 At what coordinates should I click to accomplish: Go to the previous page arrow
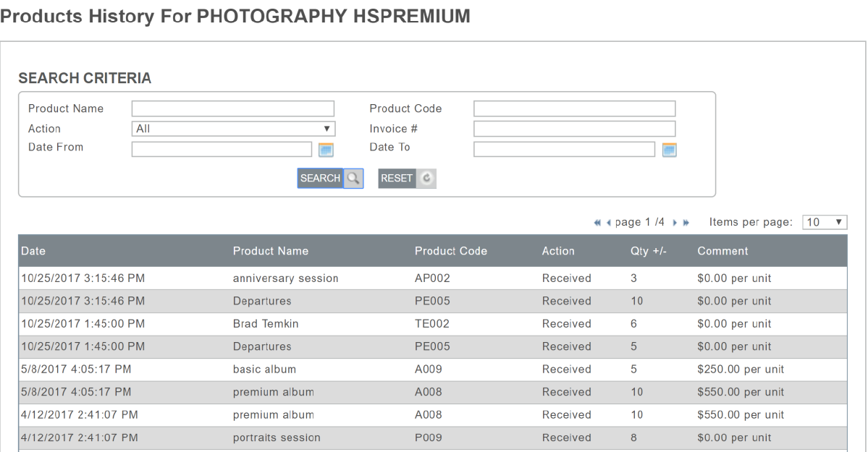pyautogui.click(x=607, y=223)
